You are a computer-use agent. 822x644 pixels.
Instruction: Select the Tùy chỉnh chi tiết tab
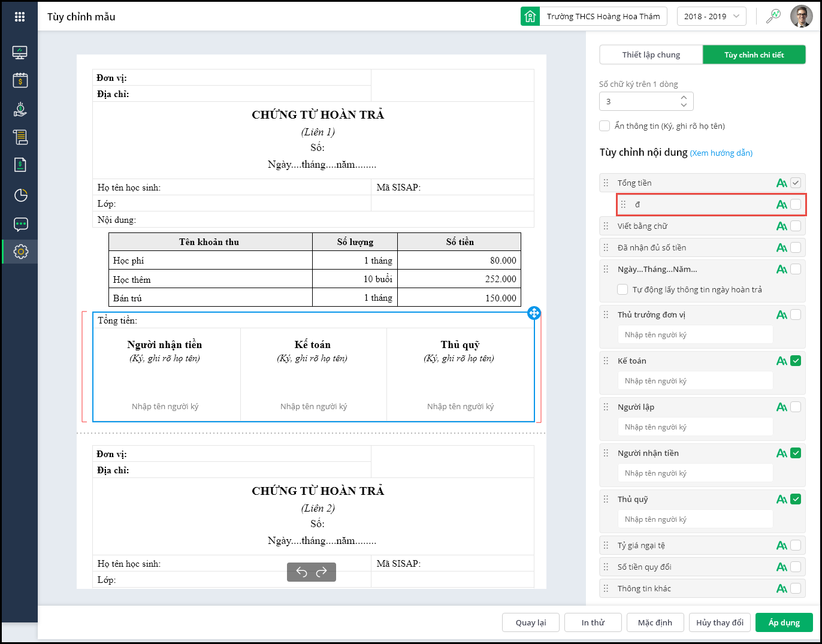coord(754,55)
